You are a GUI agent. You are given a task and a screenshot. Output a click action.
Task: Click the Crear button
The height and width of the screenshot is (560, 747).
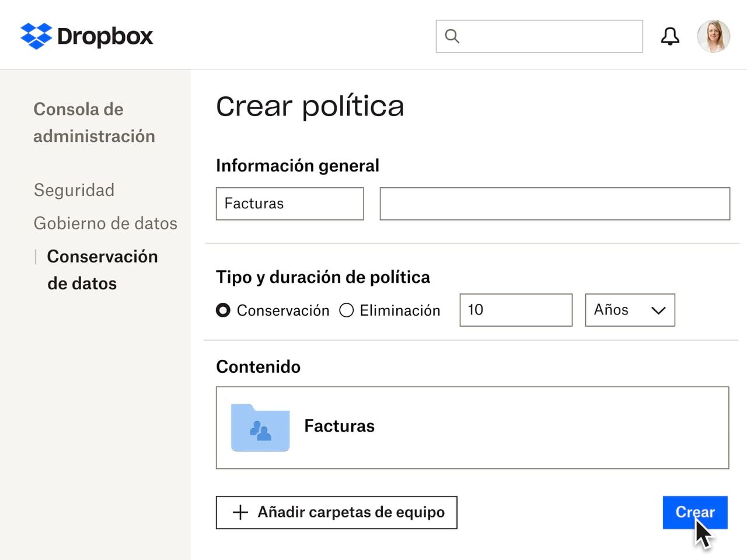695,512
